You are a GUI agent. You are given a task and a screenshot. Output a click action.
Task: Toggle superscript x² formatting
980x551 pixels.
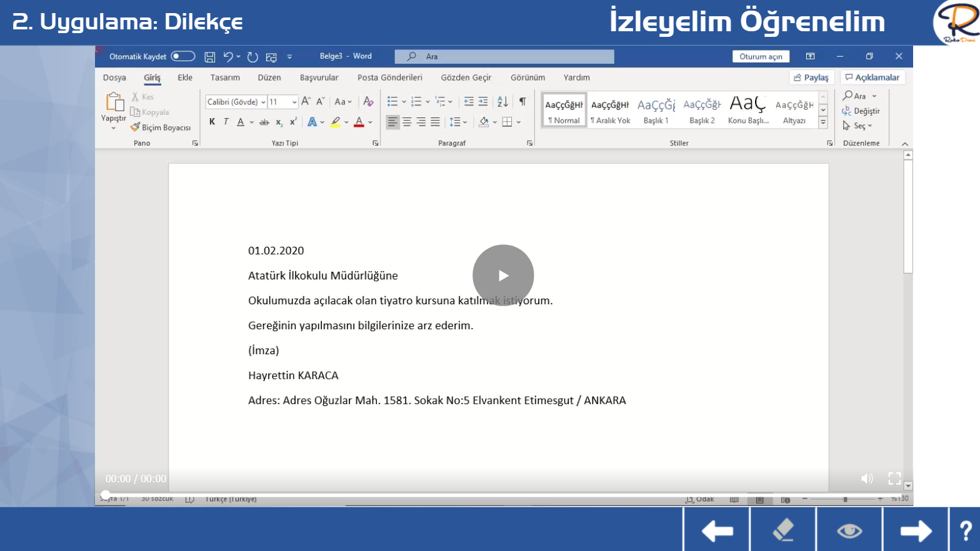click(x=293, y=122)
